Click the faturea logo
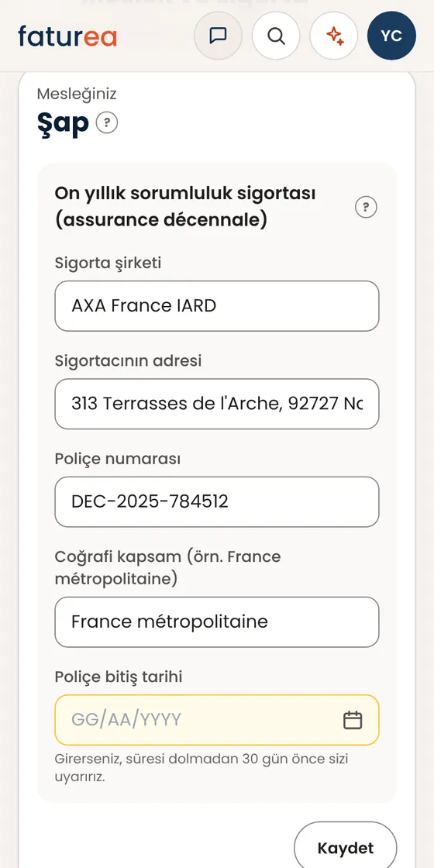 67,36
